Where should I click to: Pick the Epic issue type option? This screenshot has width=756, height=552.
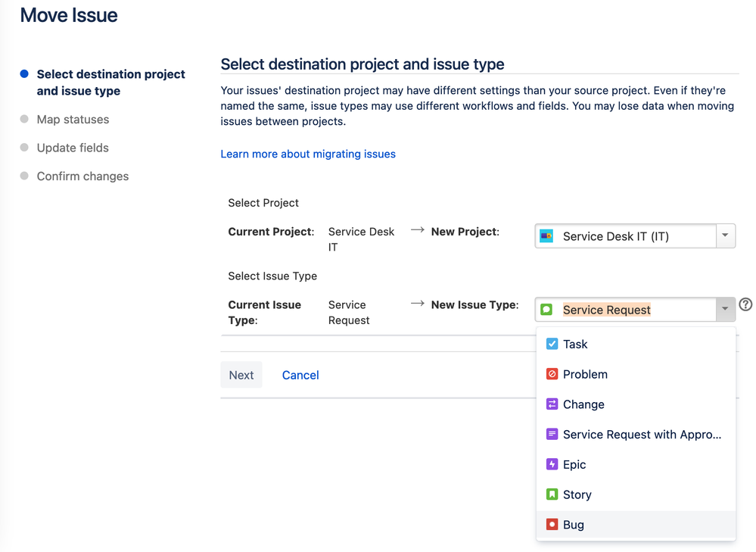point(574,465)
